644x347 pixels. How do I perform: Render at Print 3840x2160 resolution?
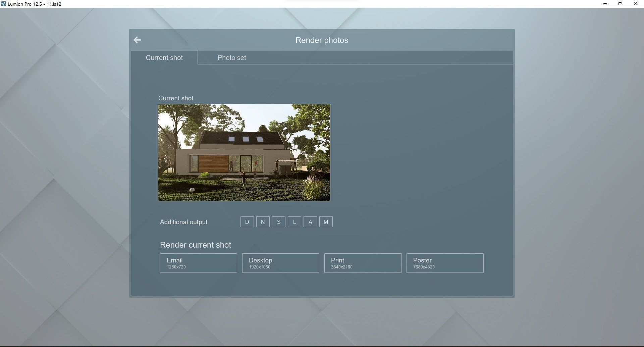pos(363,263)
